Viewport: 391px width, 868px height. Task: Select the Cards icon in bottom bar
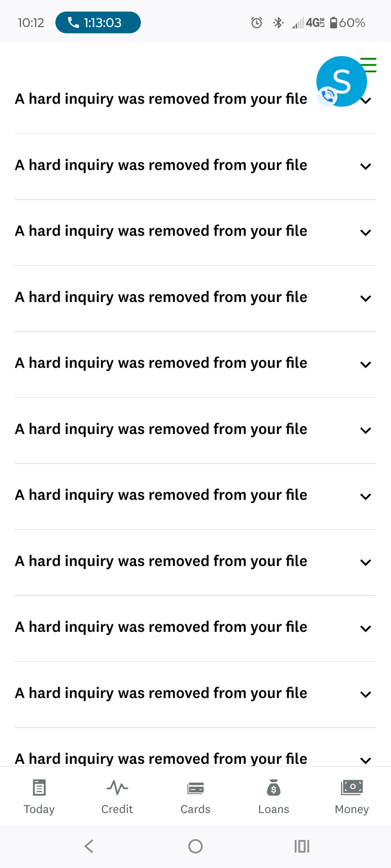pyautogui.click(x=196, y=788)
